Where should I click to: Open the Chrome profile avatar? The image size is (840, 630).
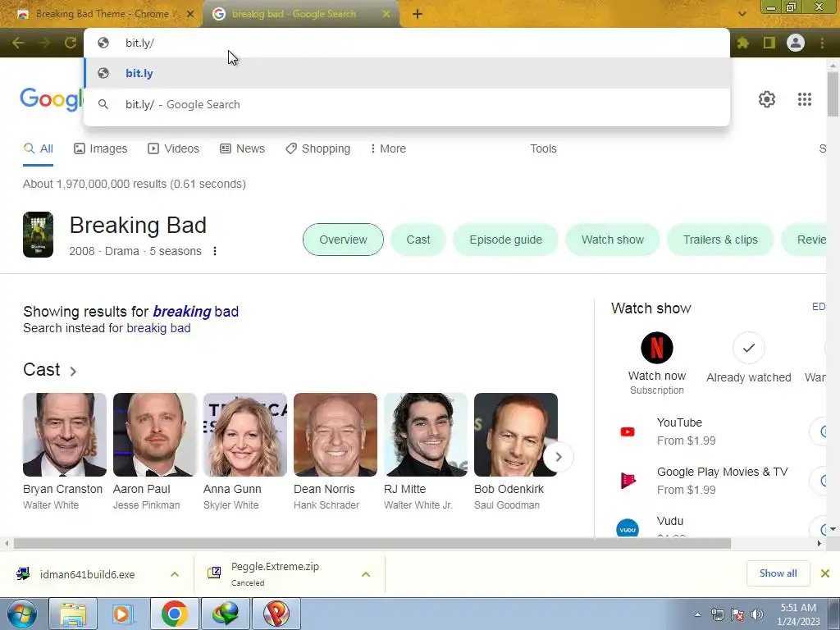click(x=796, y=43)
